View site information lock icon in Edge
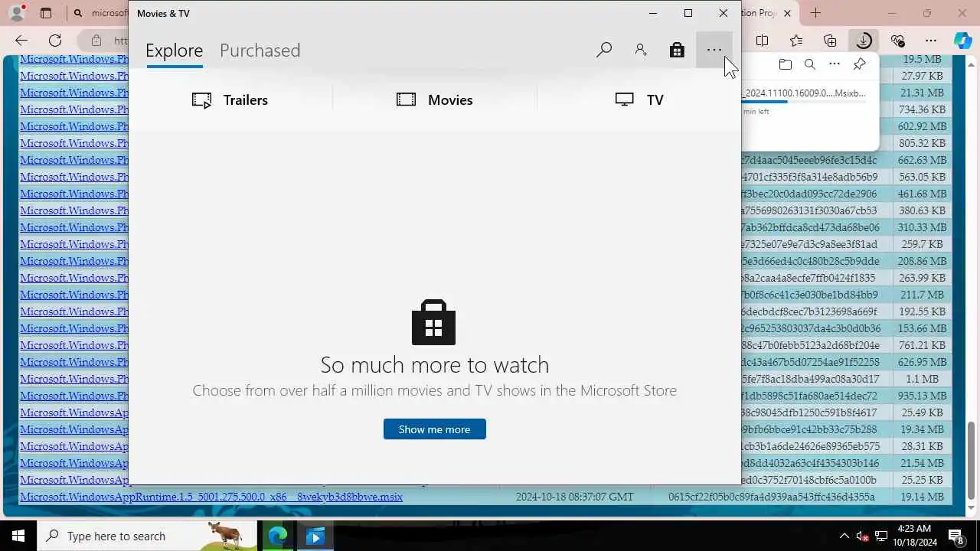 click(x=96, y=41)
